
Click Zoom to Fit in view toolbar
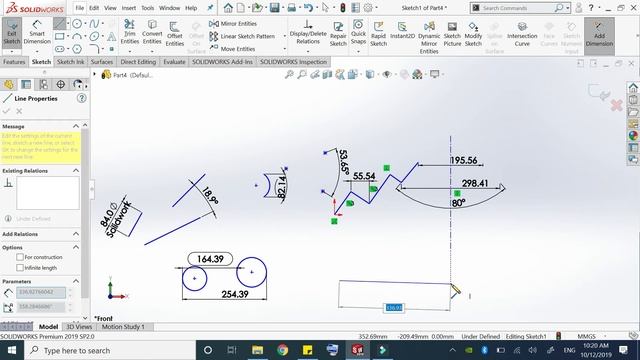pos(289,74)
